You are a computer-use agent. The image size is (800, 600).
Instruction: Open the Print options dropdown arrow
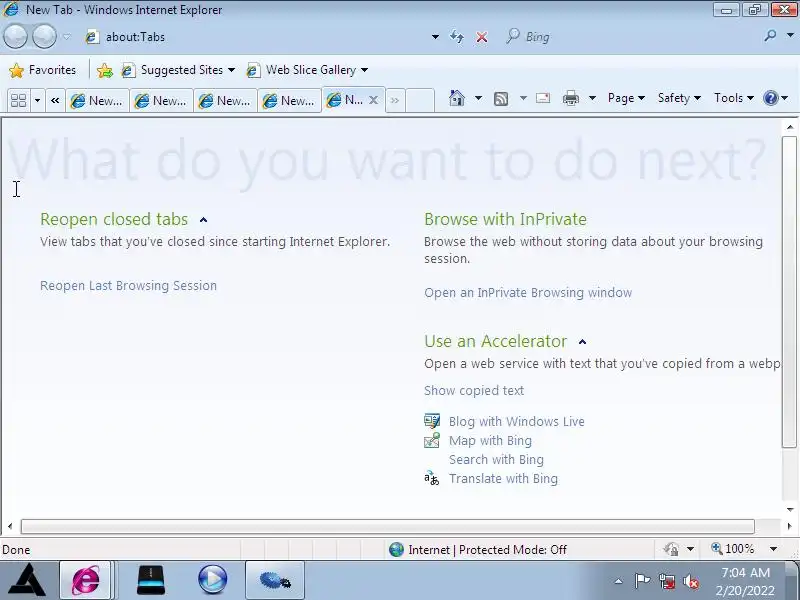[x=592, y=97]
